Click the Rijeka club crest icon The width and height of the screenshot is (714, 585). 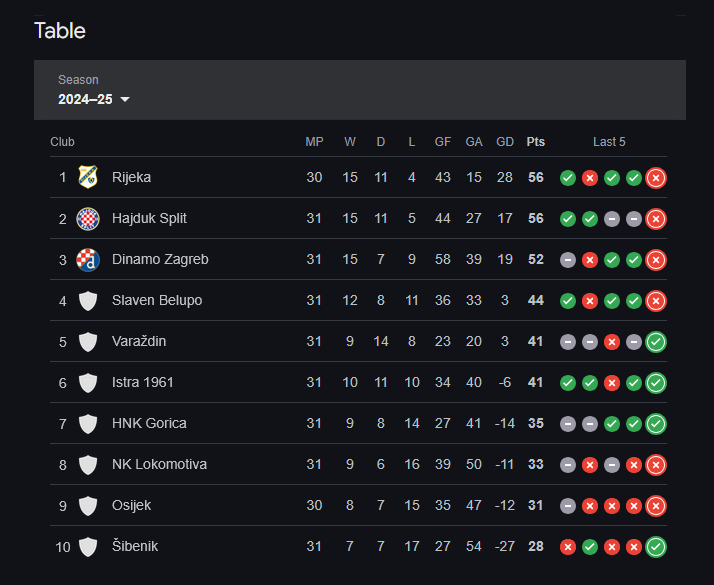[88, 177]
